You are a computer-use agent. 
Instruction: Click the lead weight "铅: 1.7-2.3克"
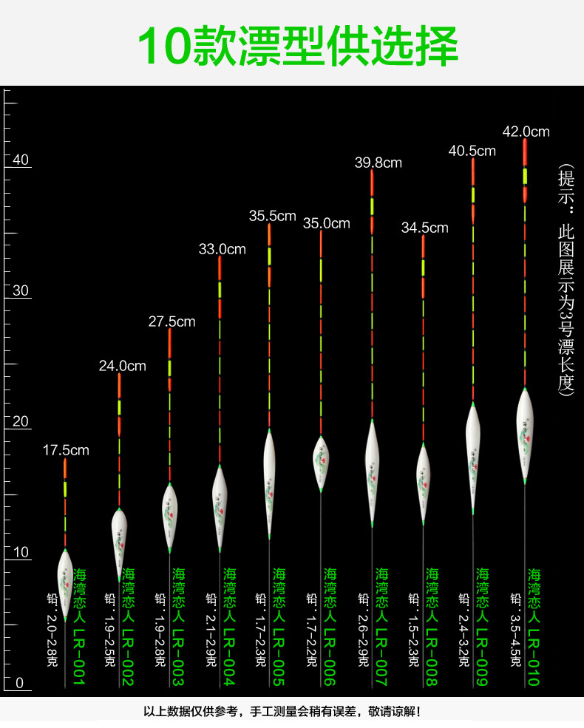pyautogui.click(x=261, y=630)
